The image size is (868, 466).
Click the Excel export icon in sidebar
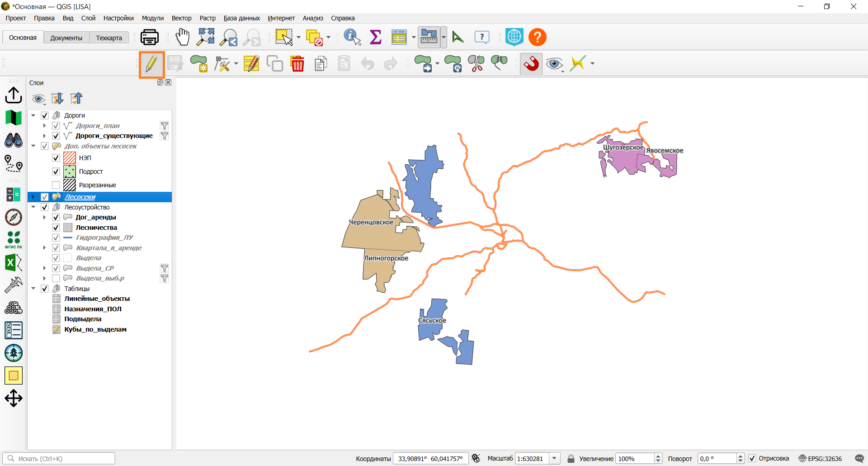[14, 262]
